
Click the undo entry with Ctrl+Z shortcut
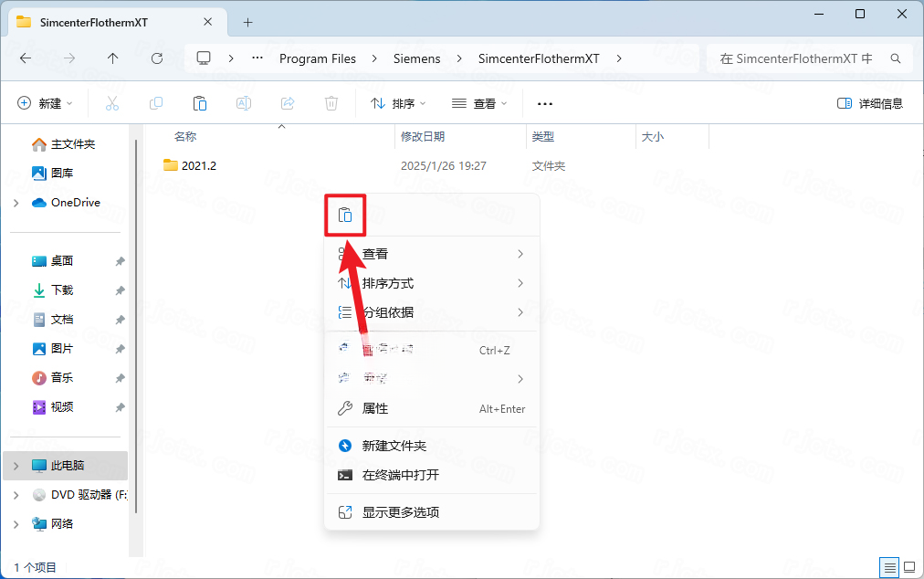[x=431, y=350]
